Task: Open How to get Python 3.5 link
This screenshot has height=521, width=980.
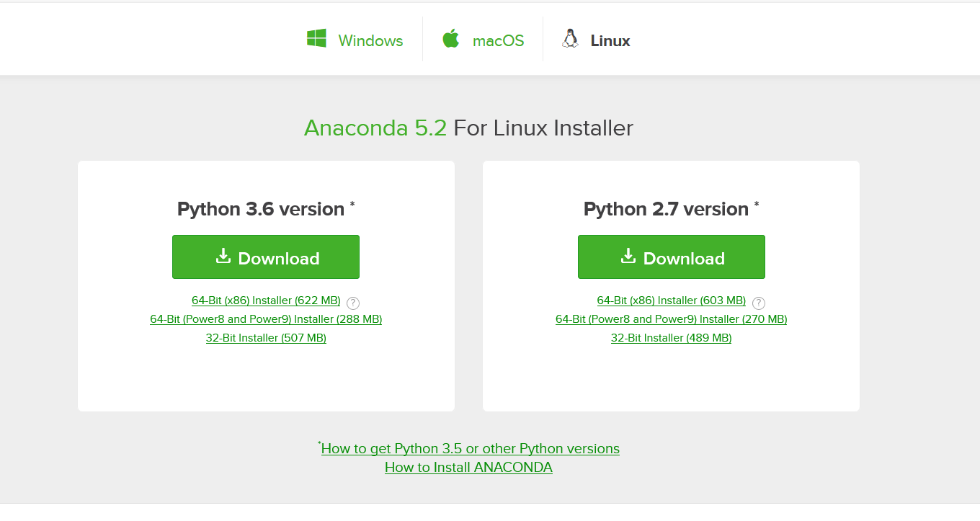Action: click(x=470, y=449)
